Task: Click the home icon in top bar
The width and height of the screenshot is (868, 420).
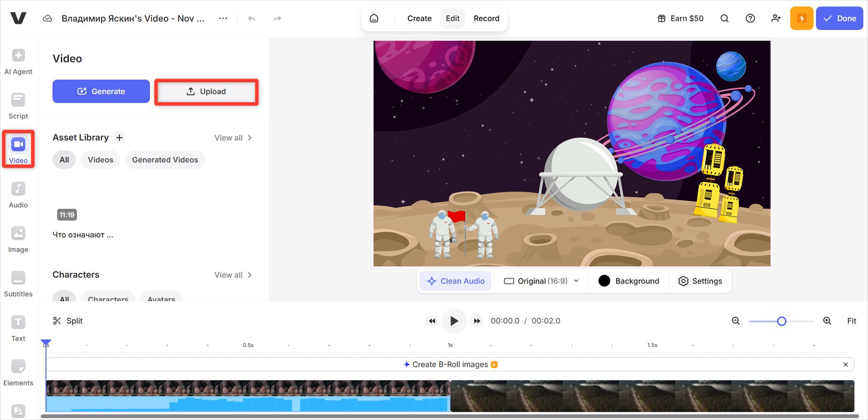Action: click(374, 18)
